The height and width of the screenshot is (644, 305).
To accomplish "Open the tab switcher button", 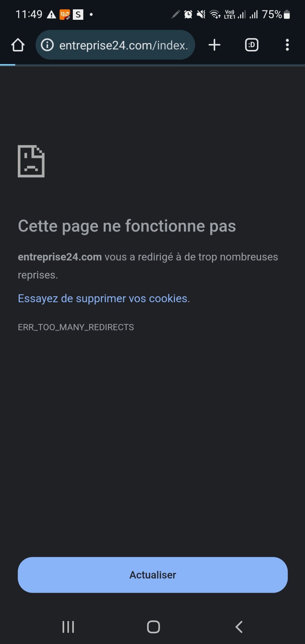I will coord(252,45).
